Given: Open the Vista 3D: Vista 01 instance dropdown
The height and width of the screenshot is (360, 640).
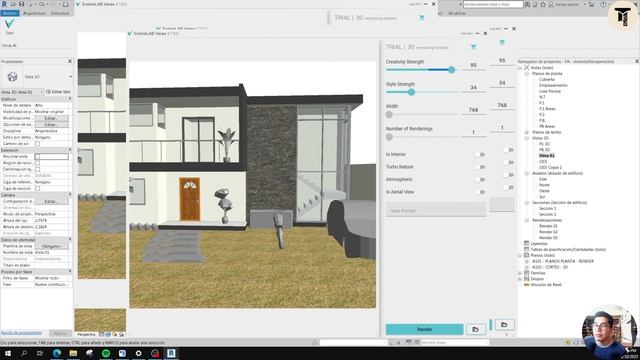Looking at the screenshot, I should [22, 92].
